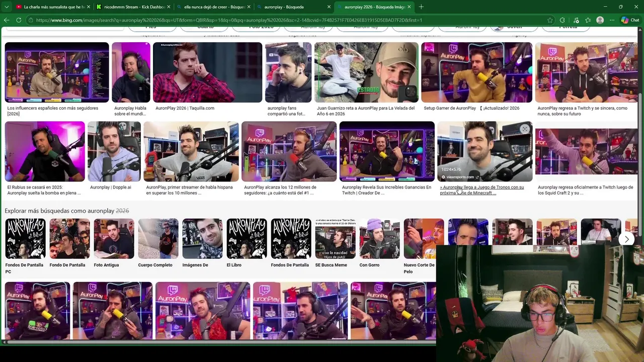The height and width of the screenshot is (362, 644).
Task: Open 'AuronPlay 2026 | Taquilla.com' image
Action: point(207,72)
